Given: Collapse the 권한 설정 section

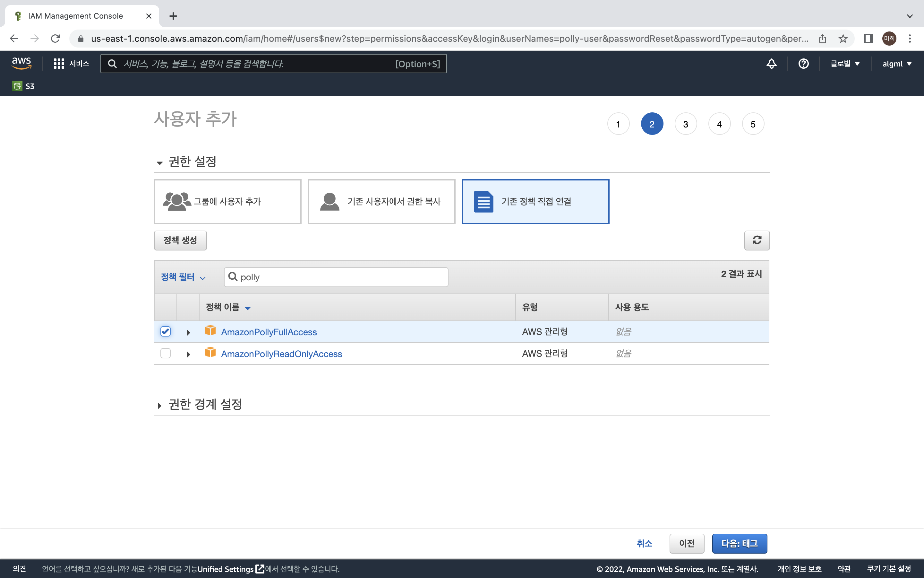Looking at the screenshot, I should coord(159,163).
